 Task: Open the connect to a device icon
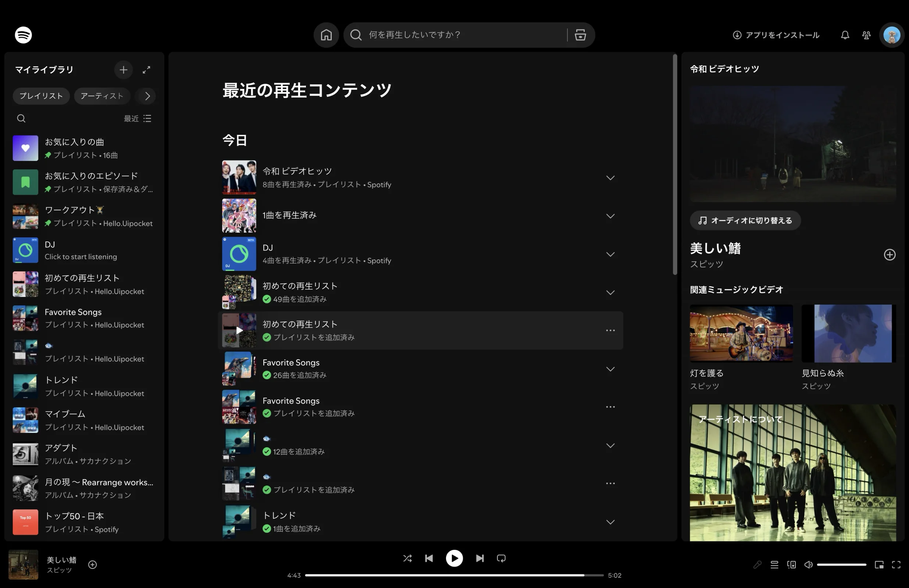pyautogui.click(x=791, y=565)
